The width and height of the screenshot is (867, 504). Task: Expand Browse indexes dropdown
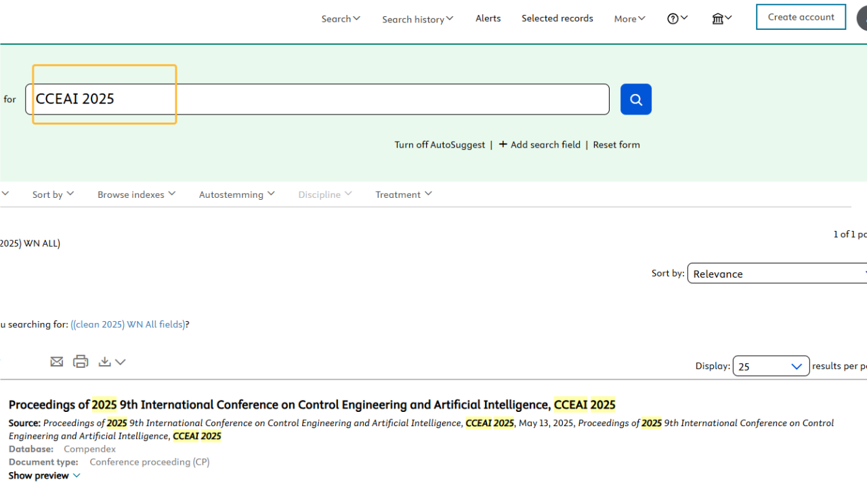point(137,194)
